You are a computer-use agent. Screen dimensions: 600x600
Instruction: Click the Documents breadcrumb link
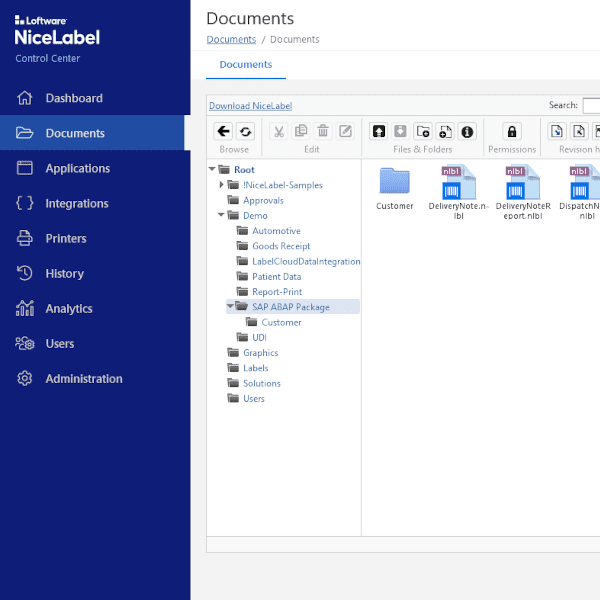click(x=231, y=39)
